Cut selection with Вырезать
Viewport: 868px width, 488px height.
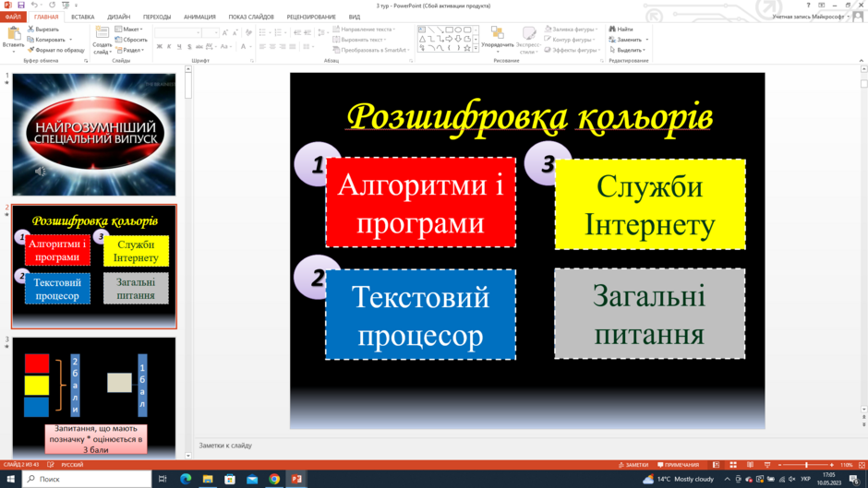(x=43, y=30)
